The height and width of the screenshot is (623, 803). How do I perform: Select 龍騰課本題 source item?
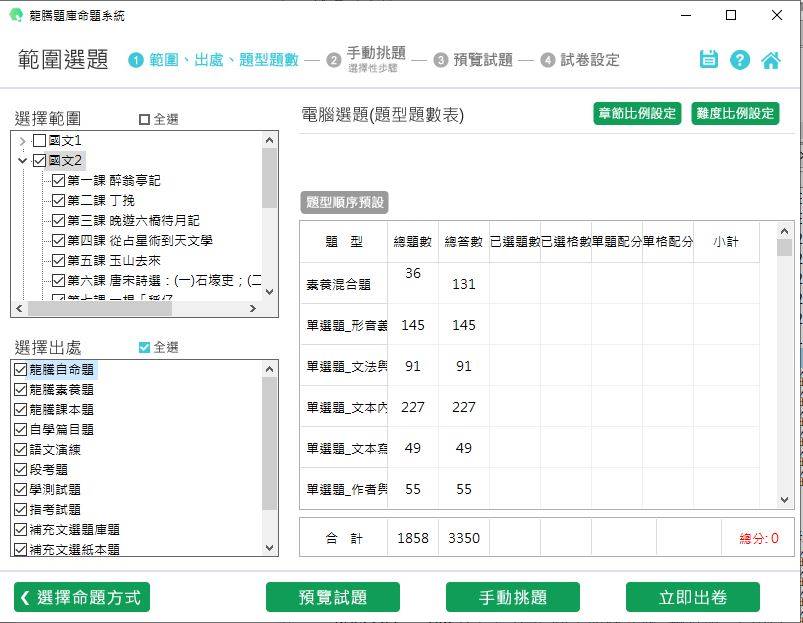[61, 410]
